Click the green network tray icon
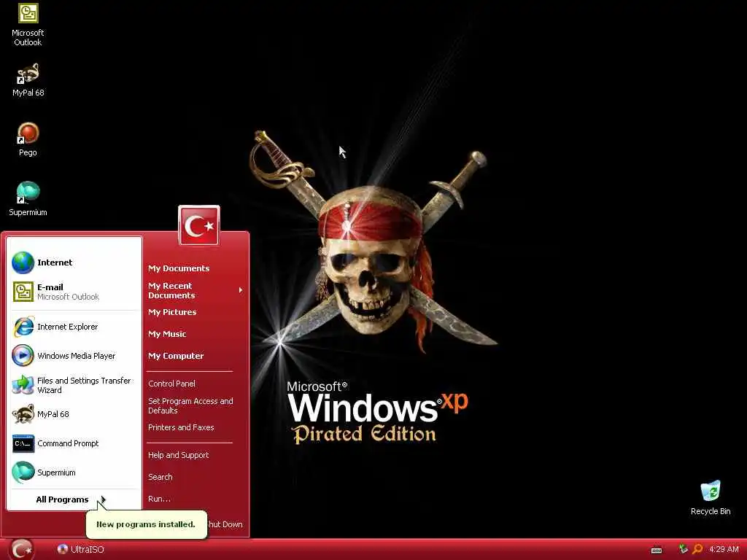Screen dimensions: 747x560 tap(683, 549)
